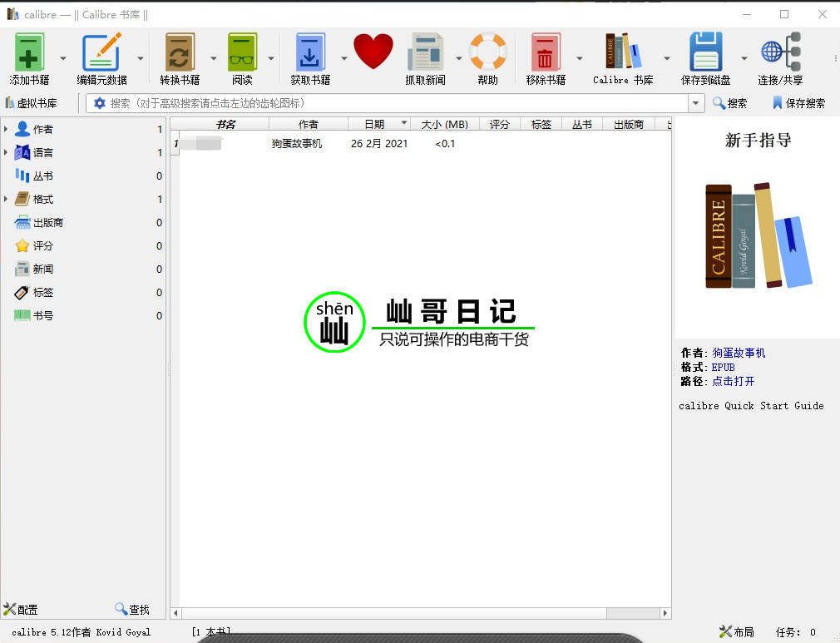Expand the 作者 authors tree node
This screenshot has width=840, height=643.
6,129
